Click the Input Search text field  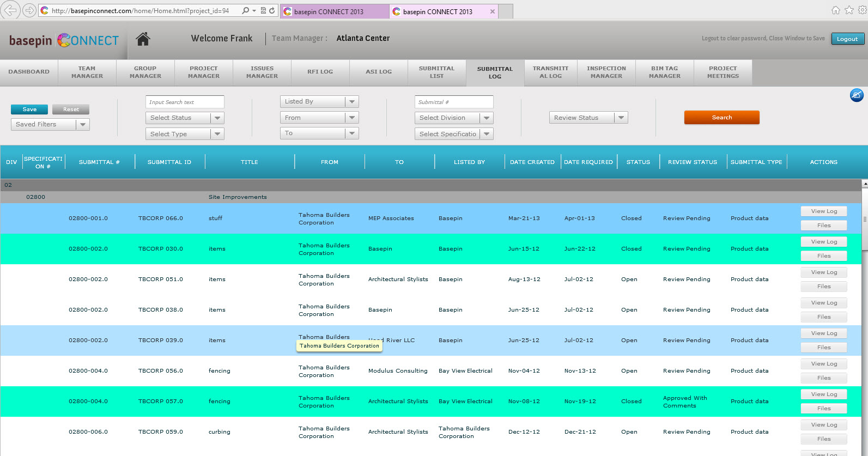[x=185, y=102]
